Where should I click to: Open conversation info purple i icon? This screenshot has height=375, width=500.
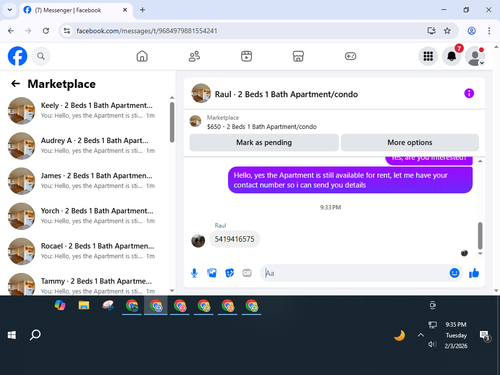pyautogui.click(x=469, y=93)
